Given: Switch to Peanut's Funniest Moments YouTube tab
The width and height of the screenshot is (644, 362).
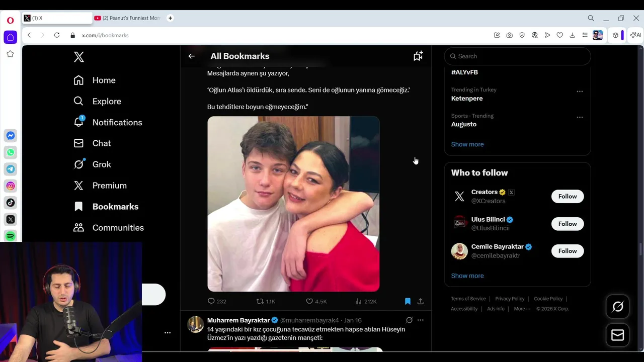Looking at the screenshot, I should (127, 18).
